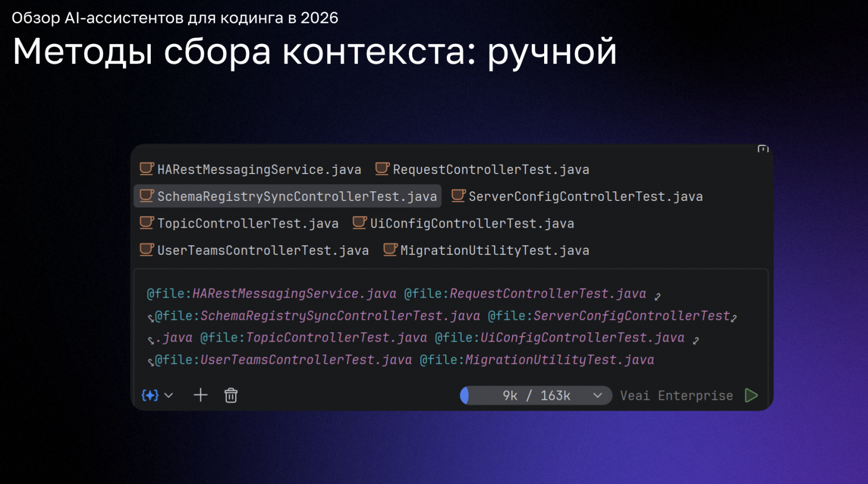Clear attached context with the trash icon

(x=231, y=395)
